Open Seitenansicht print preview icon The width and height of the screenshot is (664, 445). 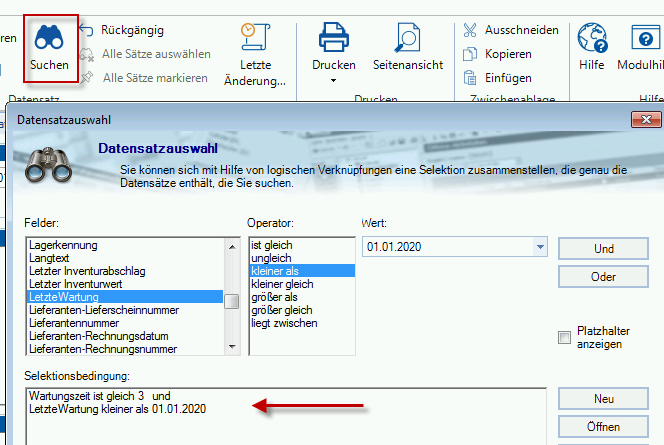[x=407, y=38]
